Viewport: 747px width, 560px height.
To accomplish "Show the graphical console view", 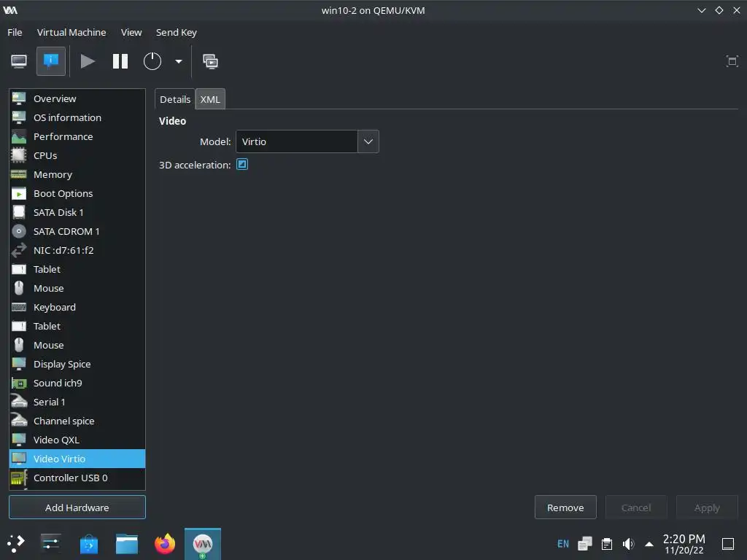I will [x=19, y=61].
